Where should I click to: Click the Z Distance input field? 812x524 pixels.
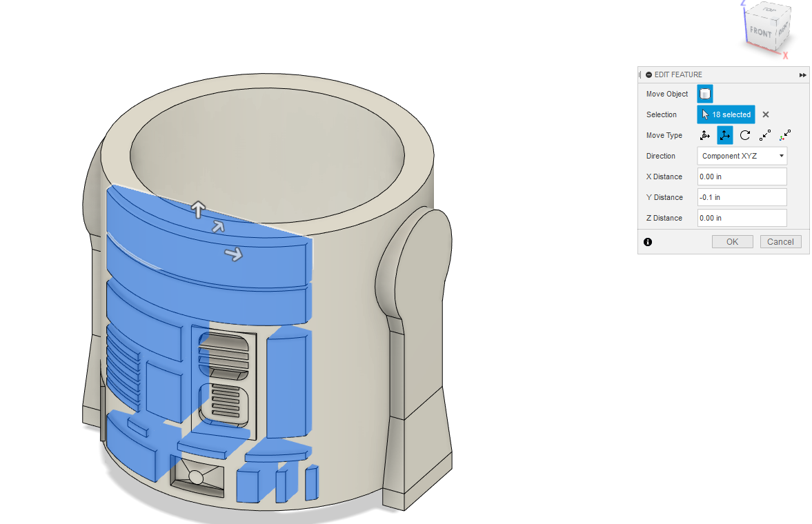pos(742,218)
